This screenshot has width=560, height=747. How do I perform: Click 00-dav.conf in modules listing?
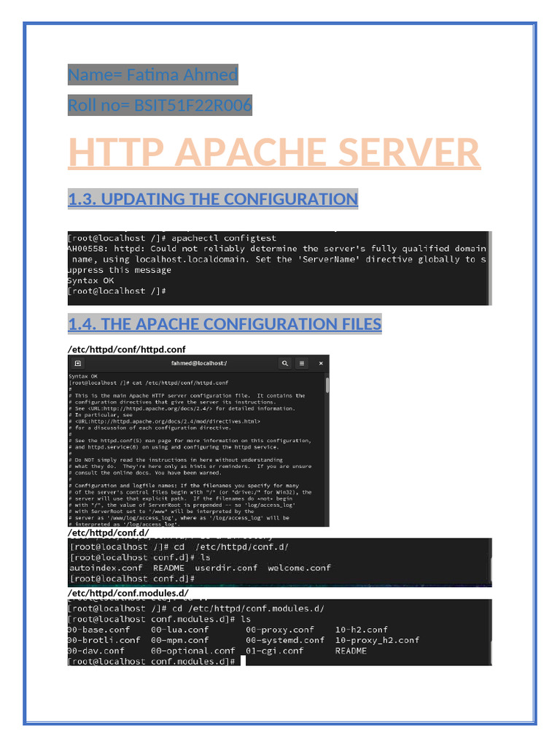tap(96, 651)
